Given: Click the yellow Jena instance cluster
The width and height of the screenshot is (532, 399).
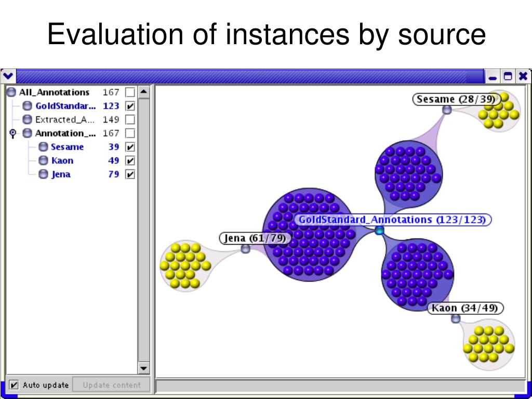Looking at the screenshot, I should coord(185,265).
